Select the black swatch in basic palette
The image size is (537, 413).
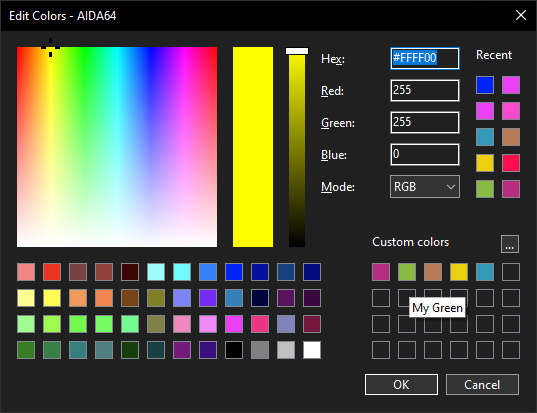234,350
